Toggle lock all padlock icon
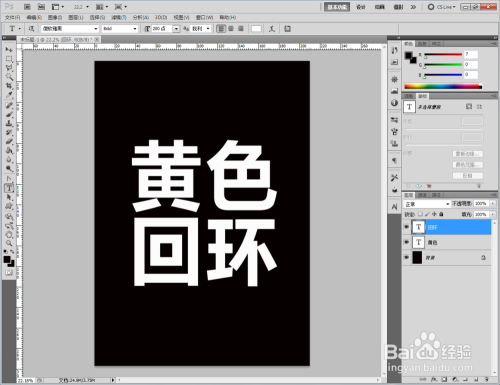The width and height of the screenshot is (500, 385). pyautogui.click(x=441, y=214)
